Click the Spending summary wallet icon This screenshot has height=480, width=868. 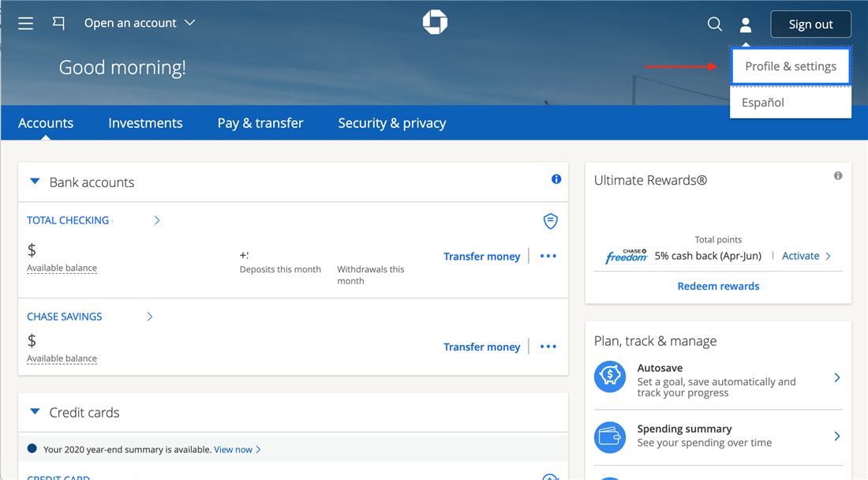click(x=609, y=436)
